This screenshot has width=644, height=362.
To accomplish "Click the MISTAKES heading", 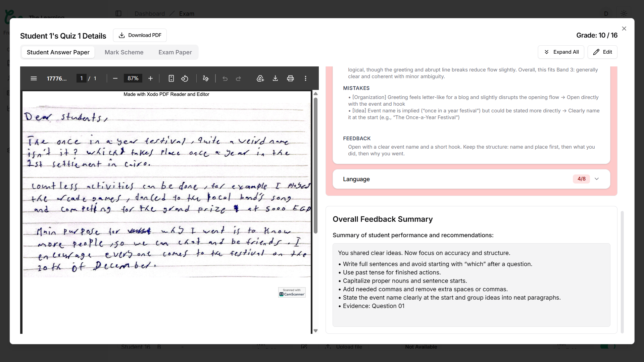I will (356, 88).
